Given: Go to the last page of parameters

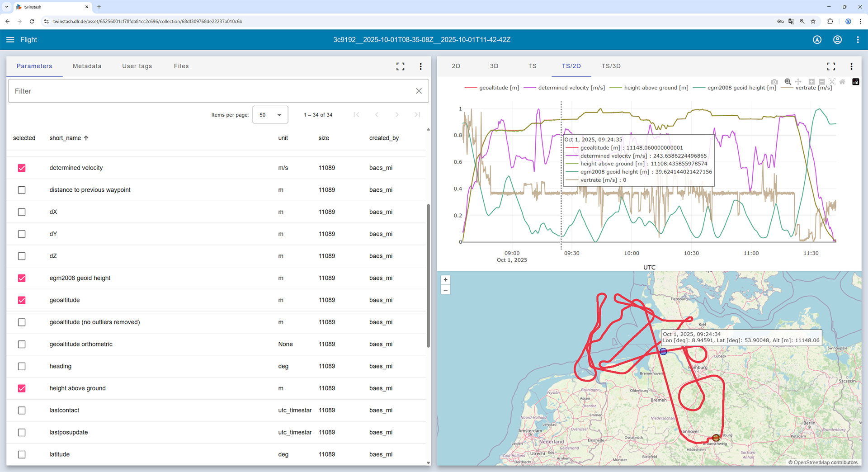Looking at the screenshot, I should [x=417, y=115].
